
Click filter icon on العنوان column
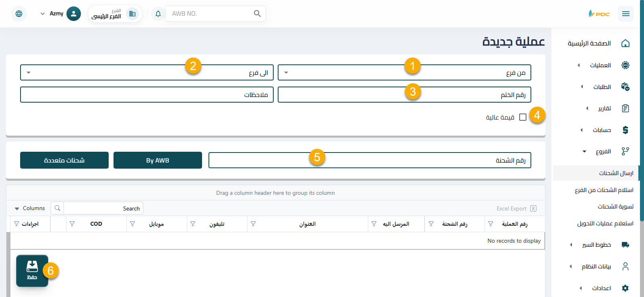(x=253, y=224)
